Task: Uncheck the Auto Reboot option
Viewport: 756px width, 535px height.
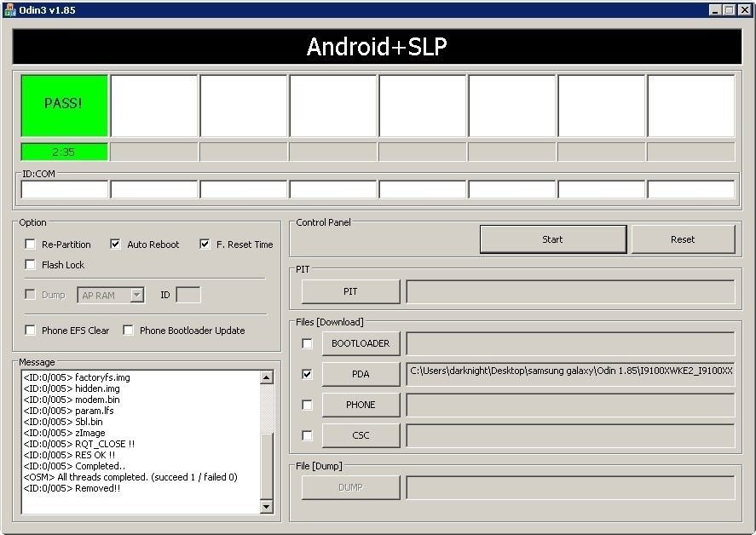Action: click(115, 244)
